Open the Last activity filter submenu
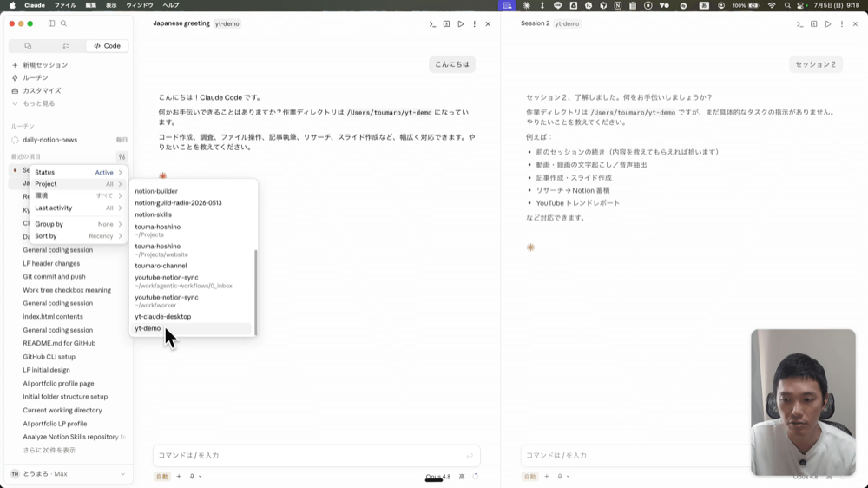 [78, 208]
